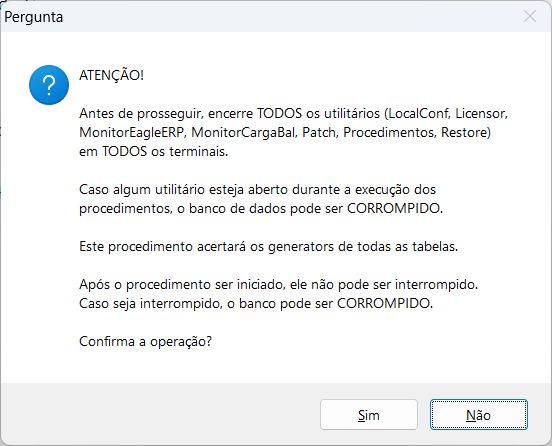Viewport: 552px width, 446px height.
Task: Click the 'Este procedimento acertará os generators' line
Action: [x=268, y=246]
